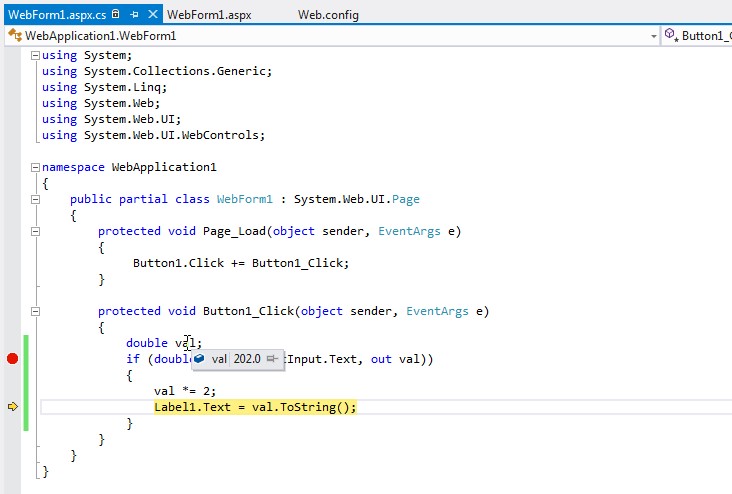Collapse the using directives block
The height and width of the screenshot is (494, 732).
click(x=35, y=56)
